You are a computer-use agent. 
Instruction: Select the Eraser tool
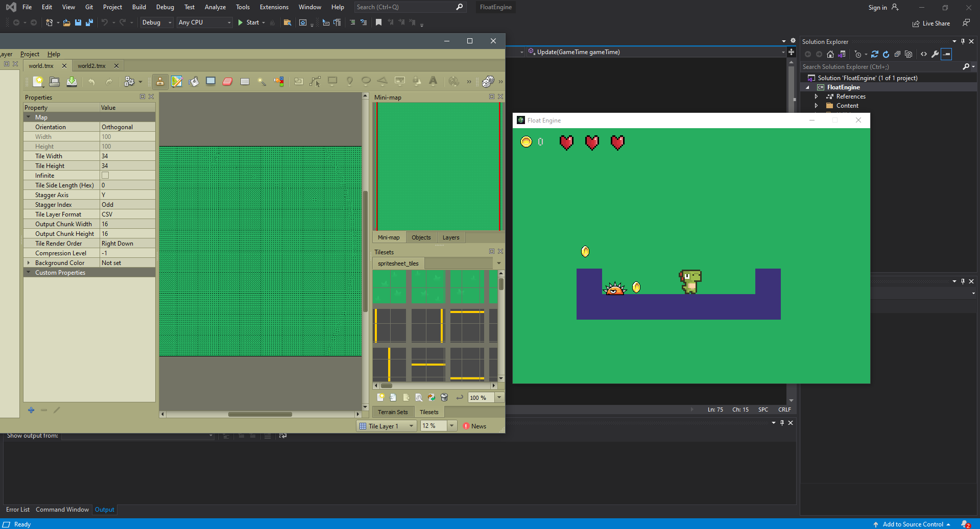(227, 81)
